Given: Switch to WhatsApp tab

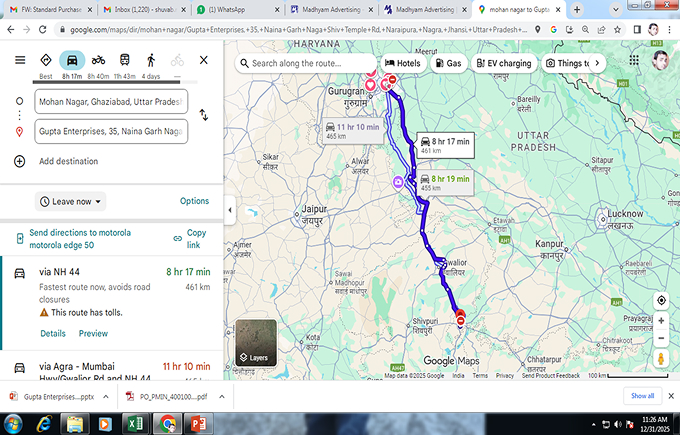Looking at the screenshot, I should (x=238, y=9).
